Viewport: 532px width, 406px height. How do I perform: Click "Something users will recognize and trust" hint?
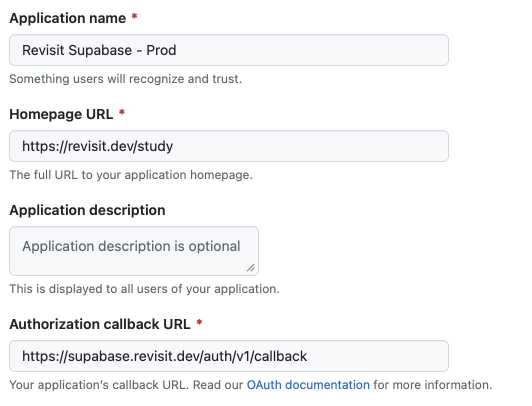(x=125, y=79)
